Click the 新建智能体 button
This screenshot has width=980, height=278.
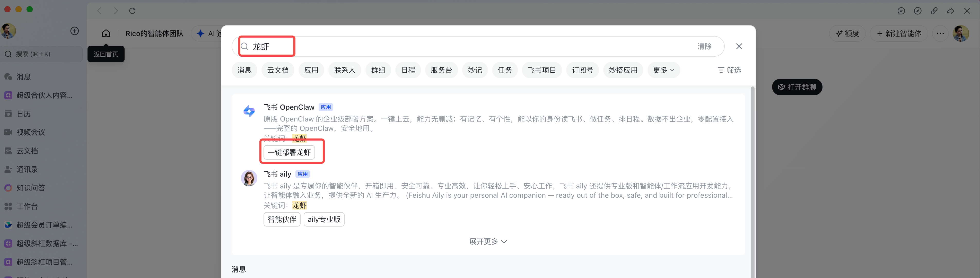[x=899, y=33]
